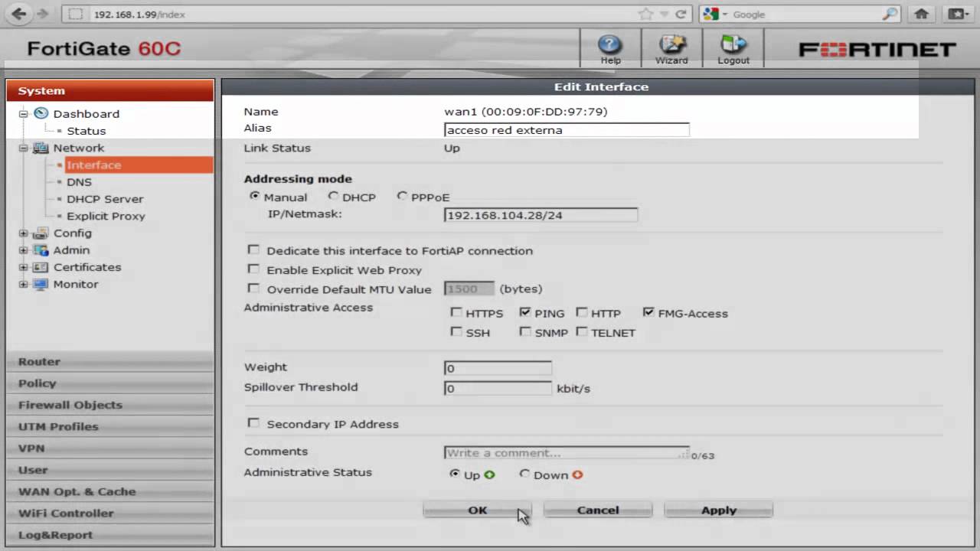
Task: Open the Status tree item
Action: tap(86, 131)
